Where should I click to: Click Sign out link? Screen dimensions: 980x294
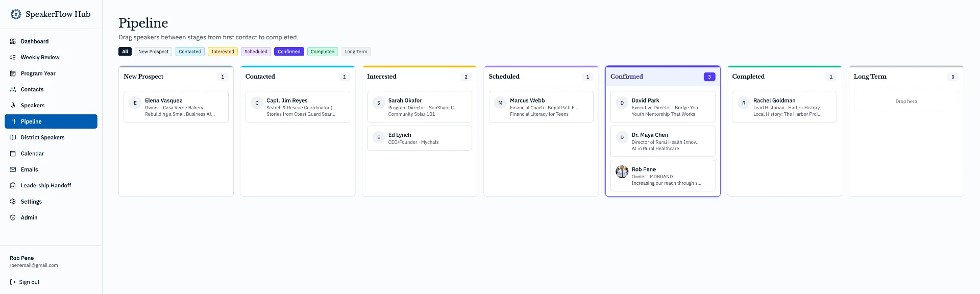[x=24, y=282]
